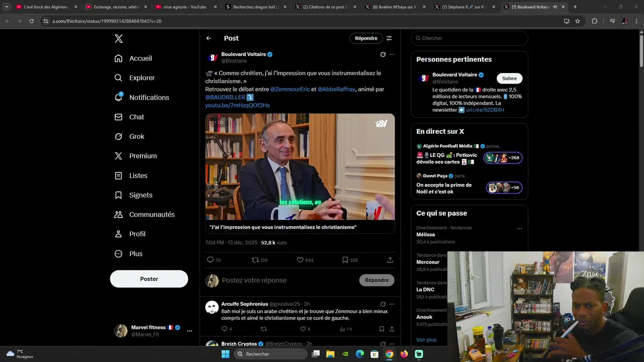Open Profil in sidebar
644x362 pixels.
(130, 234)
